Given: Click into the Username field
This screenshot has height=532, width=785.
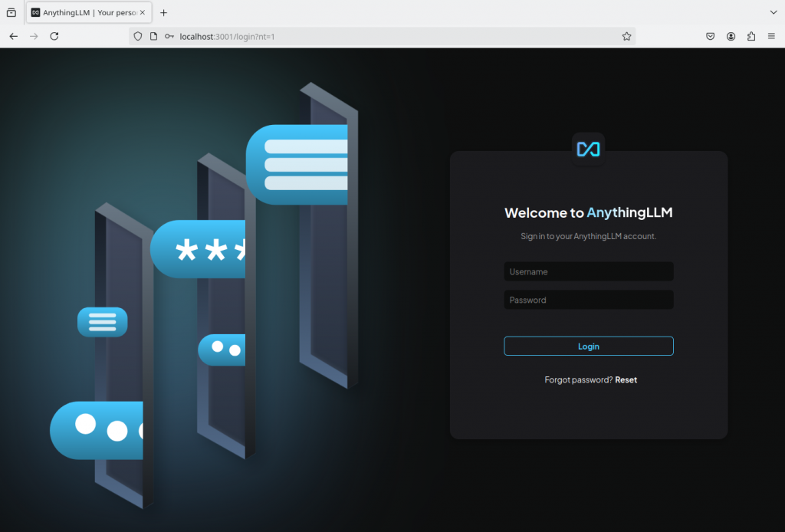Looking at the screenshot, I should click(x=588, y=271).
